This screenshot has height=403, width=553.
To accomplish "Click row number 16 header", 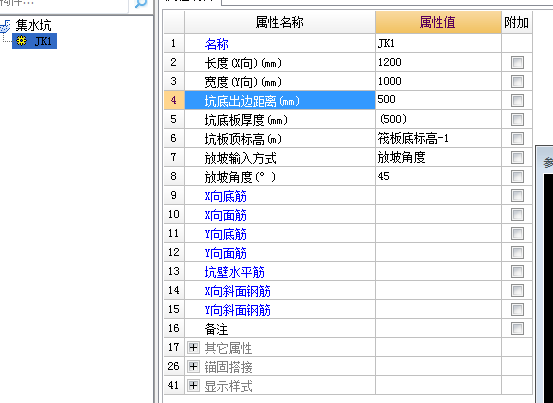I will coord(174,329).
